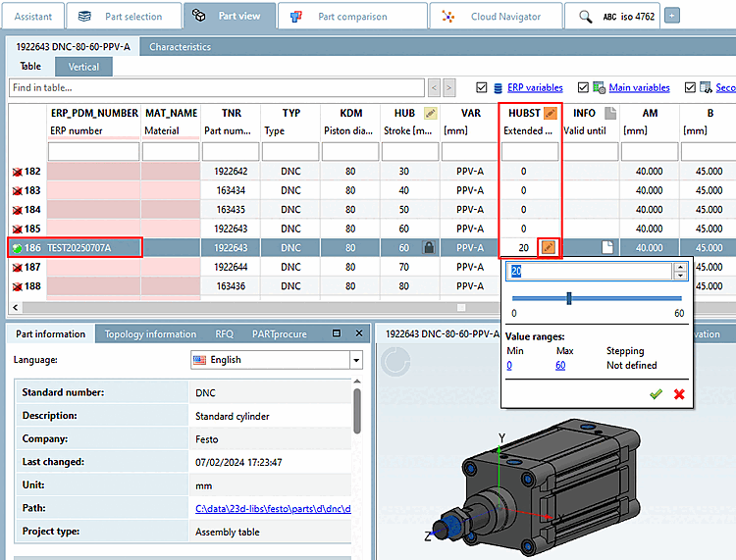Click the up arrow of the value spinner

[678, 267]
